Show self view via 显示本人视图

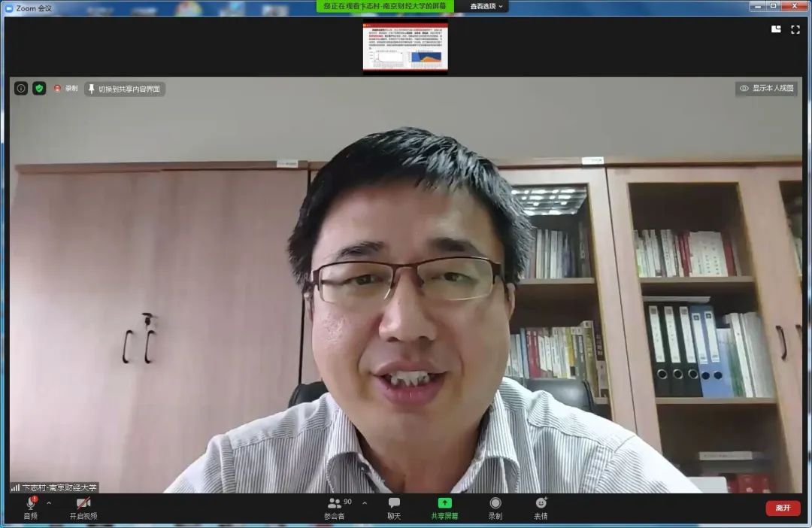point(766,89)
